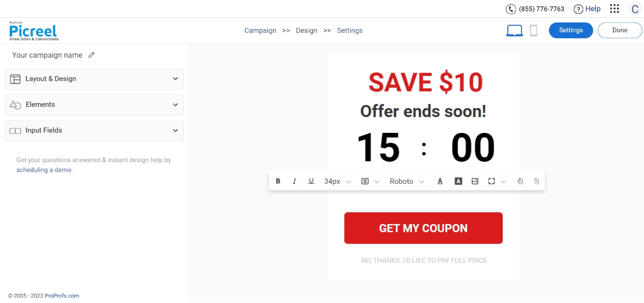The image size is (644, 303).
Task: Open the text alignment dropdown
Action: [370, 181]
